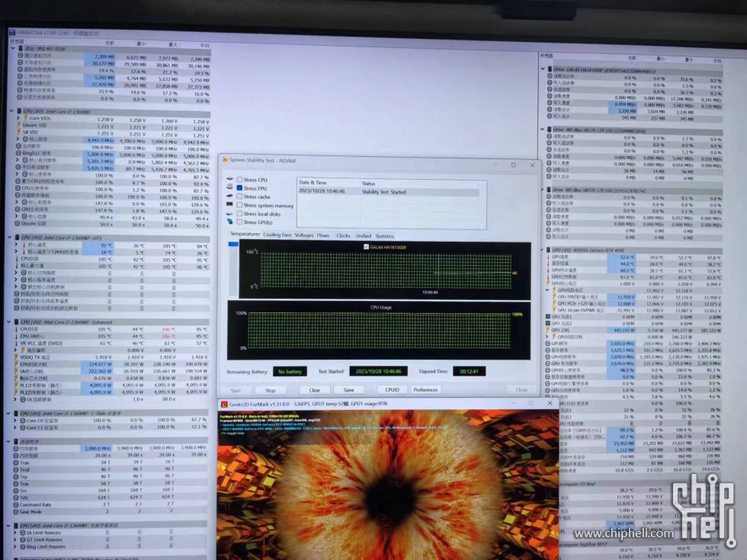Enable the Stress system memory checkbox
The height and width of the screenshot is (560, 747).
point(239,205)
